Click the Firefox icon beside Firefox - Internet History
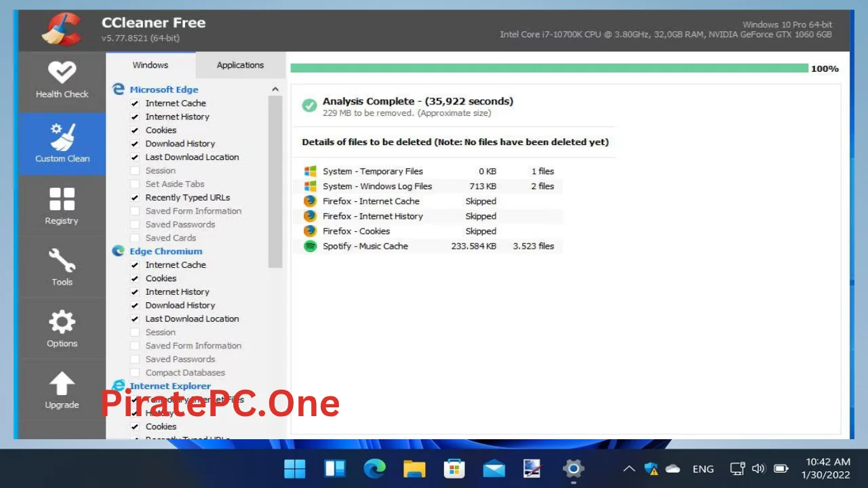Screen dimensions: 868x488 (310, 216)
